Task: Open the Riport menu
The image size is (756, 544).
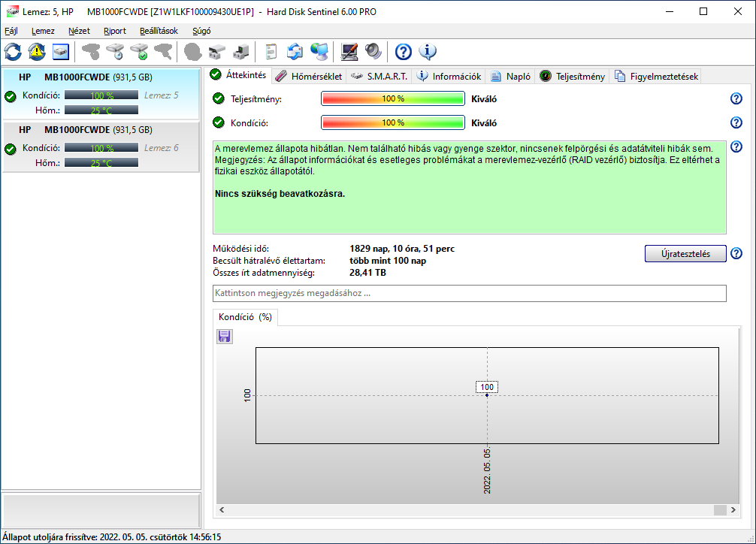Action: (x=115, y=31)
